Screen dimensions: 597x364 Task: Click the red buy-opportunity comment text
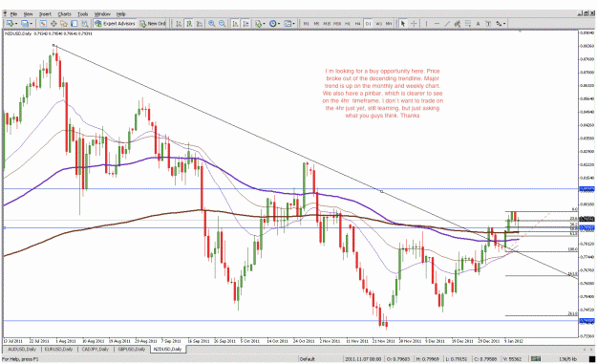coord(383,94)
